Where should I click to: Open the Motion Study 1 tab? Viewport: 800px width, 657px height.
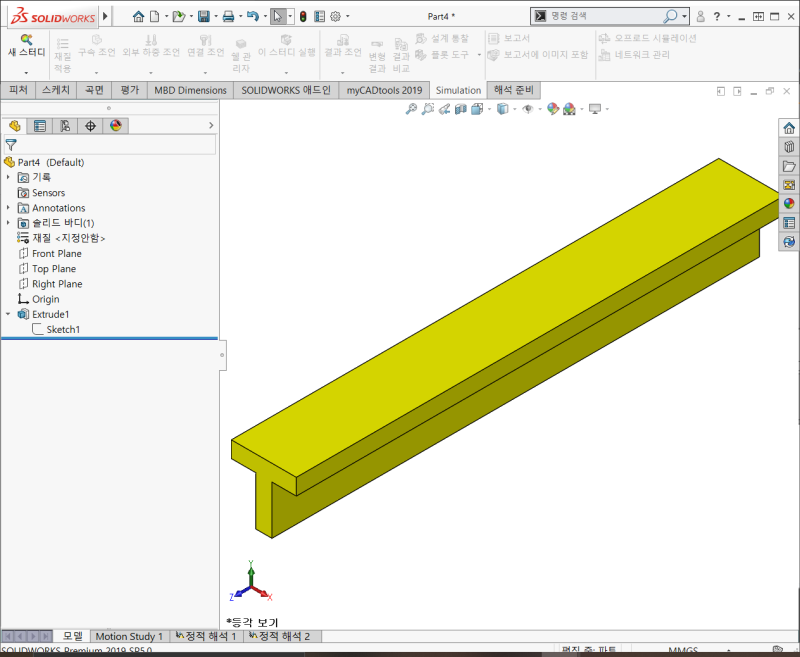coord(129,636)
